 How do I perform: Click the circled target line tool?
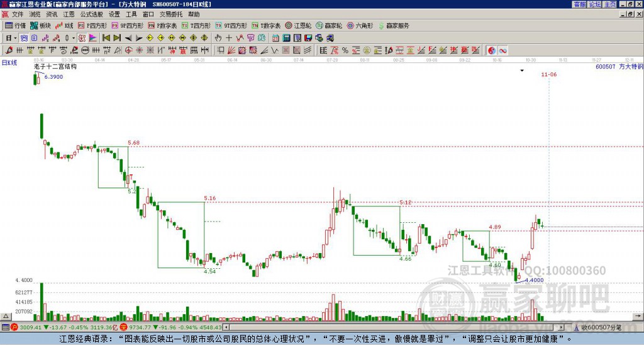(x=85, y=50)
